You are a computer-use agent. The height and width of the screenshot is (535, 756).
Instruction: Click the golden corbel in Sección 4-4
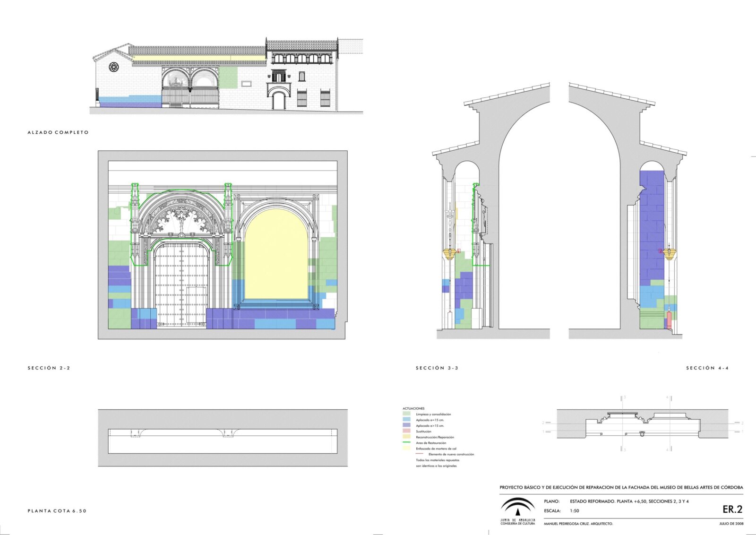tap(669, 253)
